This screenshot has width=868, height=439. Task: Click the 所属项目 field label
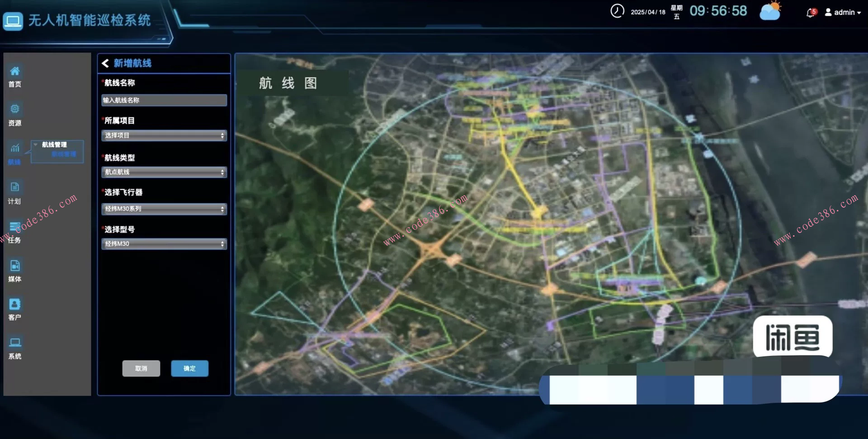[119, 121]
